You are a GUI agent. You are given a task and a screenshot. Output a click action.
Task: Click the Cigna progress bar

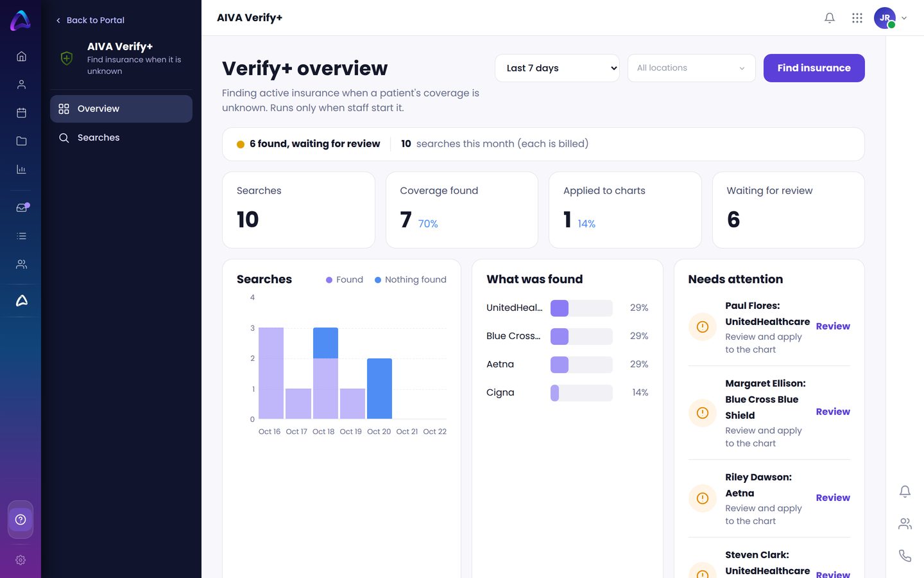coord(581,393)
